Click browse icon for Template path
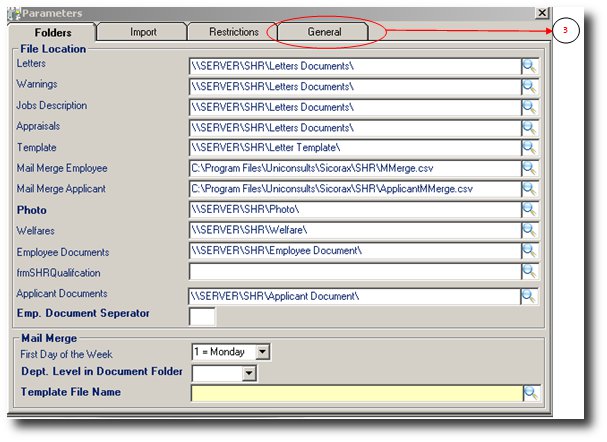This screenshot has width=607, height=442. click(529, 149)
